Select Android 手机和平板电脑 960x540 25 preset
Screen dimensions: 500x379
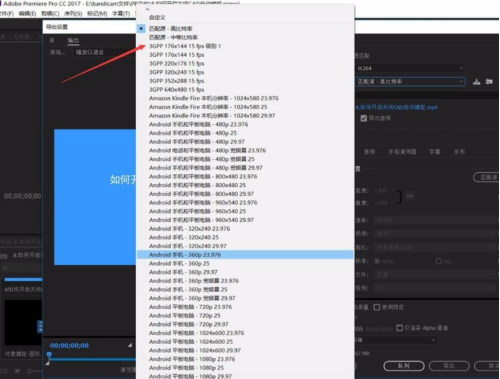pyautogui.click(x=245, y=211)
